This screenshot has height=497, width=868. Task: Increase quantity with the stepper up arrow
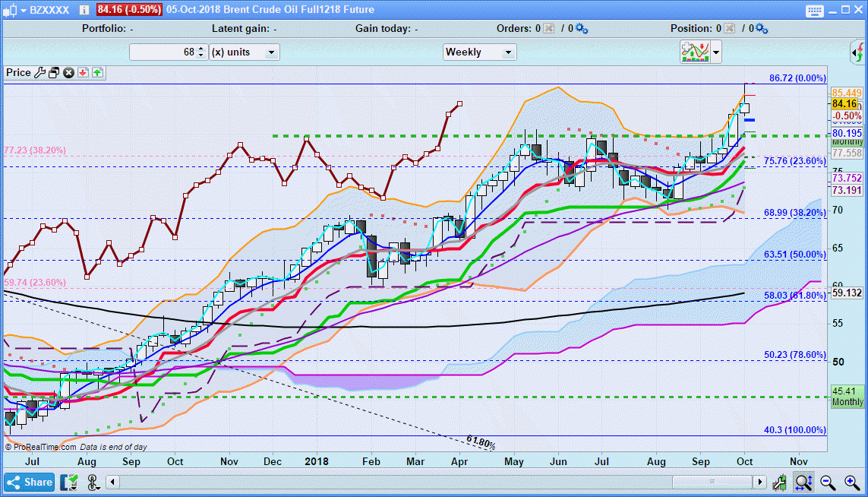201,49
